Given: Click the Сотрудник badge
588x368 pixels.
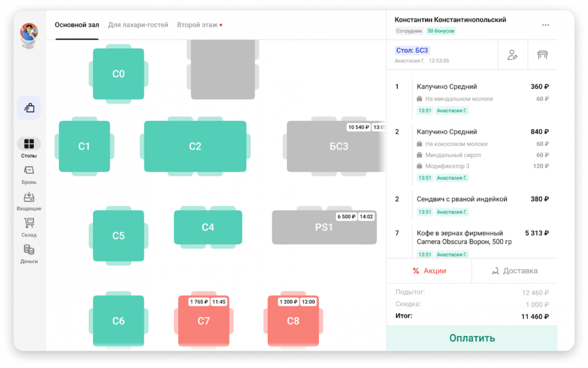Looking at the screenshot, I should [x=409, y=31].
